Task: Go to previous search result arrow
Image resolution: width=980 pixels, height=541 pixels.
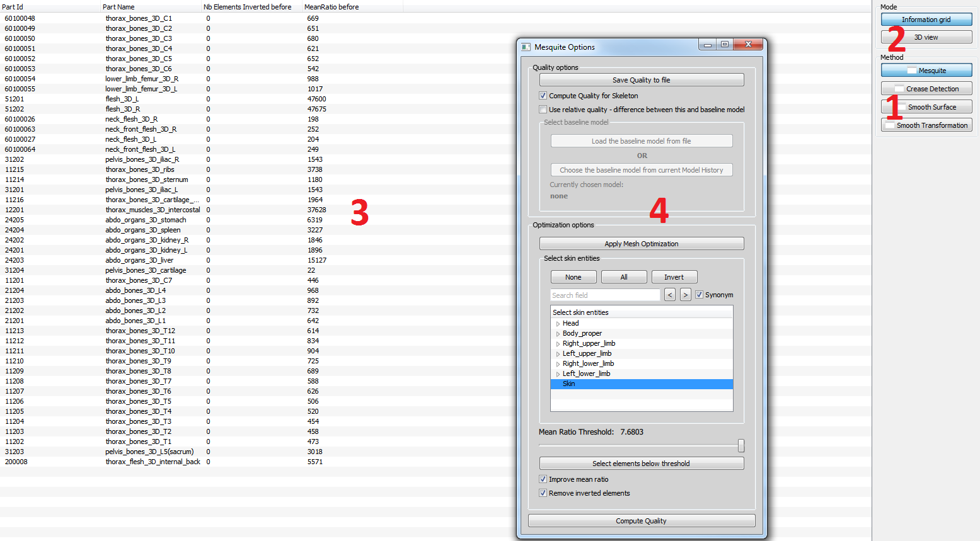Action: pos(670,295)
